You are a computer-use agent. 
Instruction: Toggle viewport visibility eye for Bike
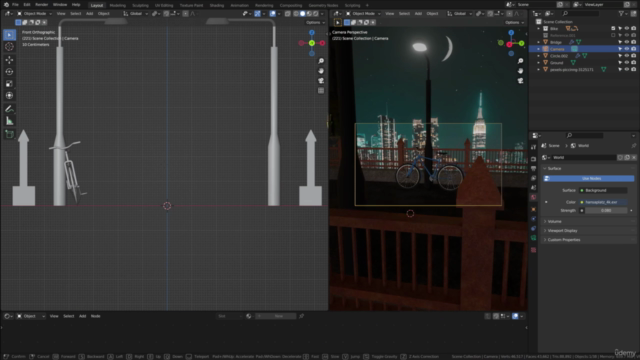point(627,29)
